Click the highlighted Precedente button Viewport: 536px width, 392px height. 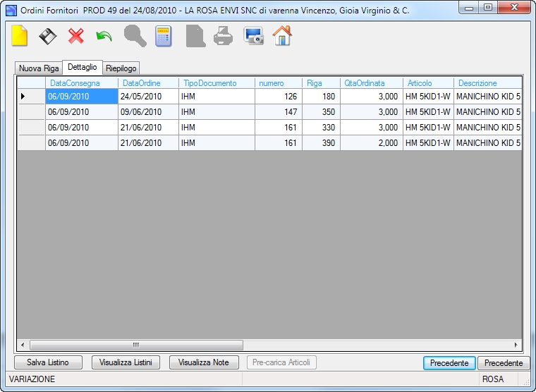coord(449,362)
